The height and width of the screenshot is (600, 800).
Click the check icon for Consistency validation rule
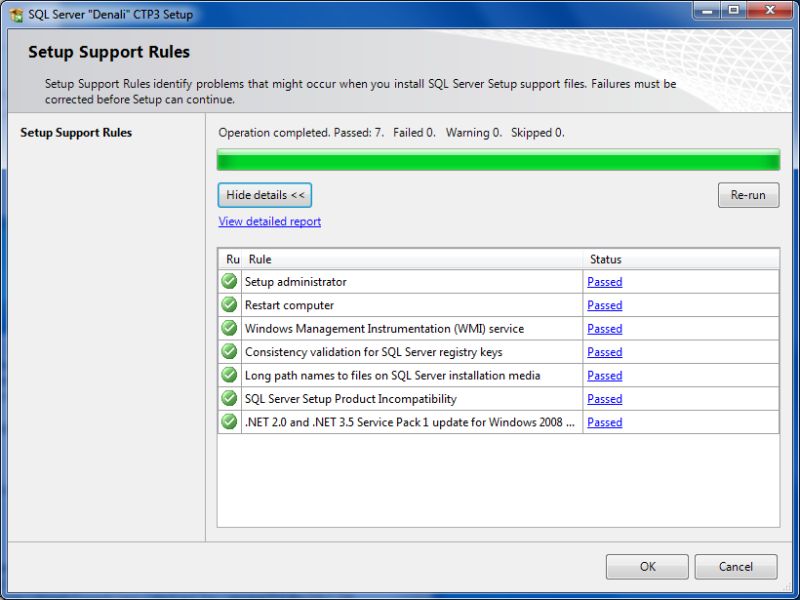point(230,352)
